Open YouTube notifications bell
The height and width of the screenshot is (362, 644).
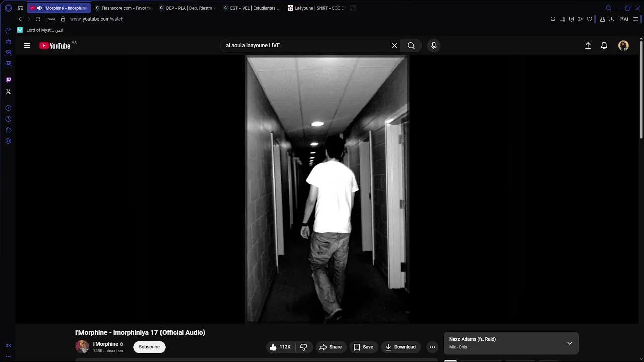[604, 46]
